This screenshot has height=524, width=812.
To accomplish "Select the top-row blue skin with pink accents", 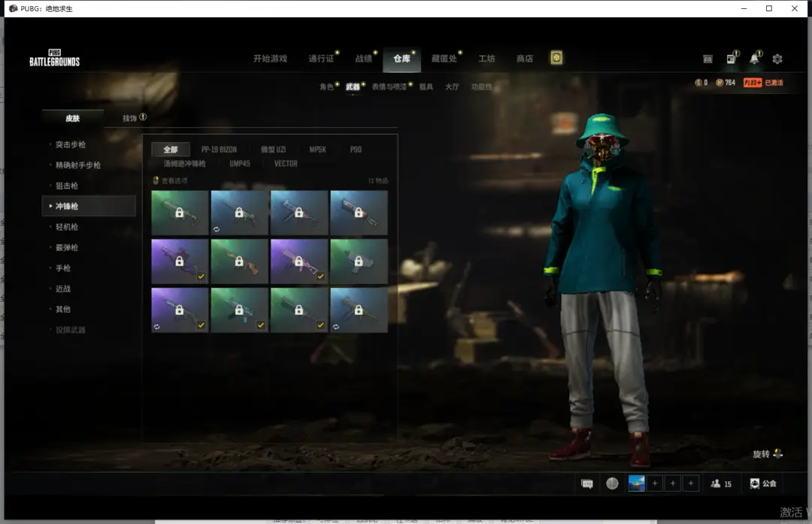I will [x=299, y=213].
